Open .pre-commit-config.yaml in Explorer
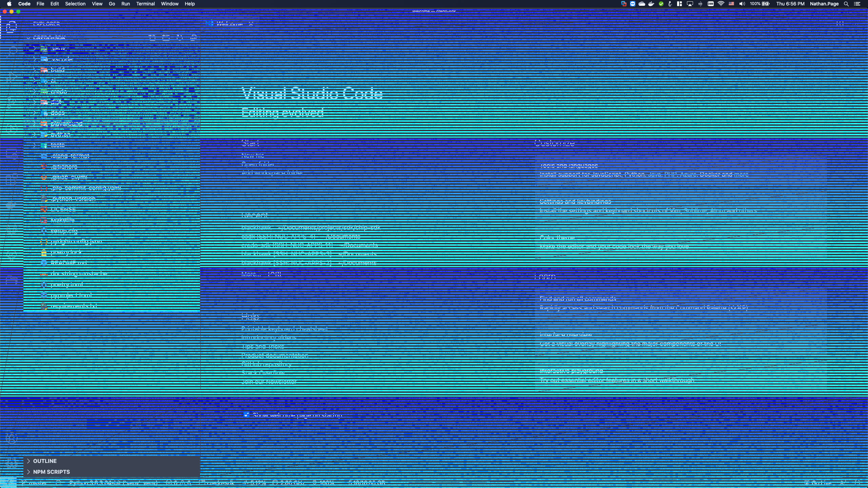Screen dimensions: 868x488 112,188
